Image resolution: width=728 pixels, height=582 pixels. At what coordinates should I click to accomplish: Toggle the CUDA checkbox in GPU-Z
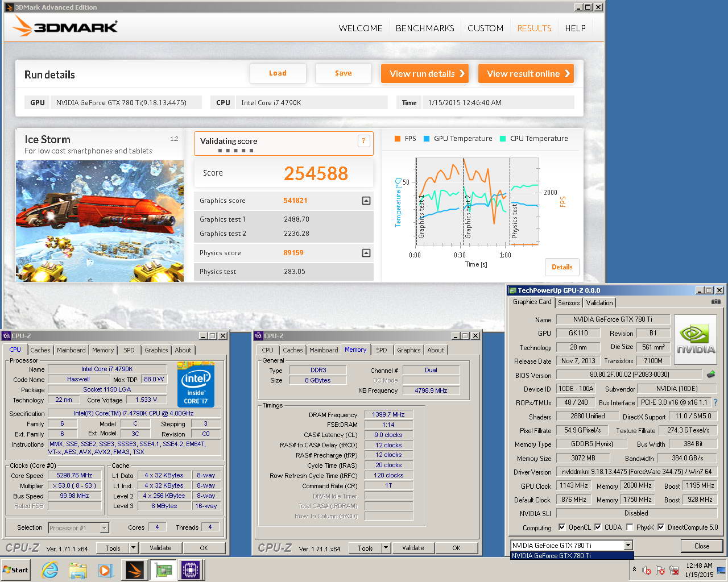pyautogui.click(x=598, y=527)
